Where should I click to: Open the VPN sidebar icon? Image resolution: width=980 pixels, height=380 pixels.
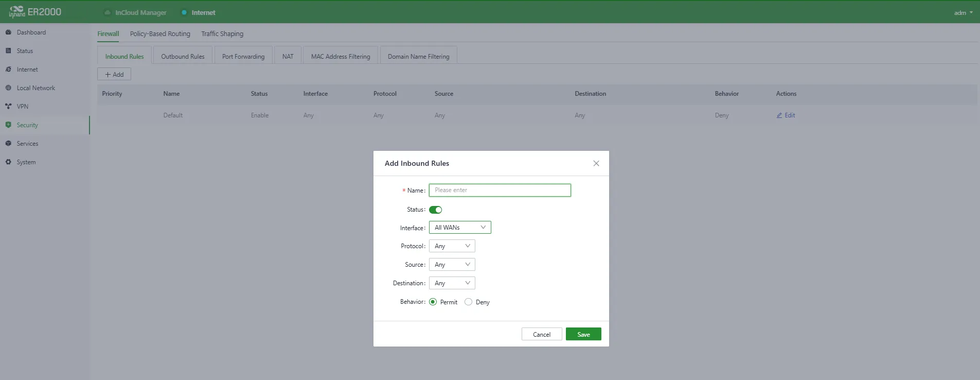point(8,107)
